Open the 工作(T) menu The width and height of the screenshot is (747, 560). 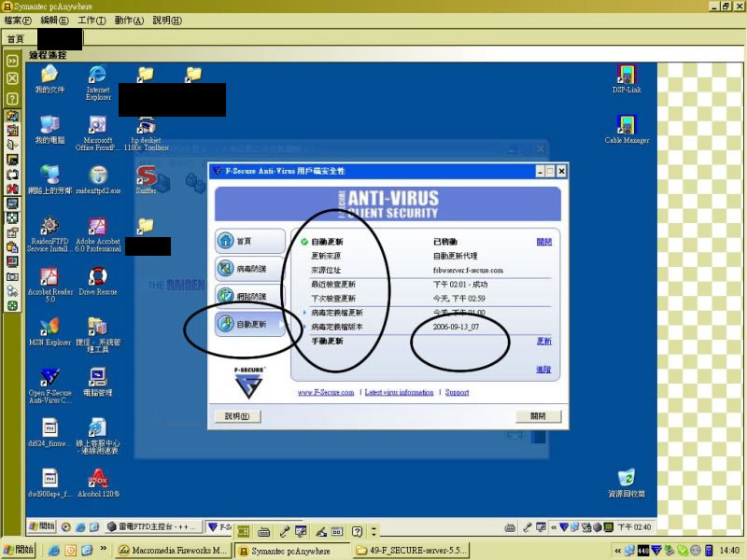[x=92, y=20]
